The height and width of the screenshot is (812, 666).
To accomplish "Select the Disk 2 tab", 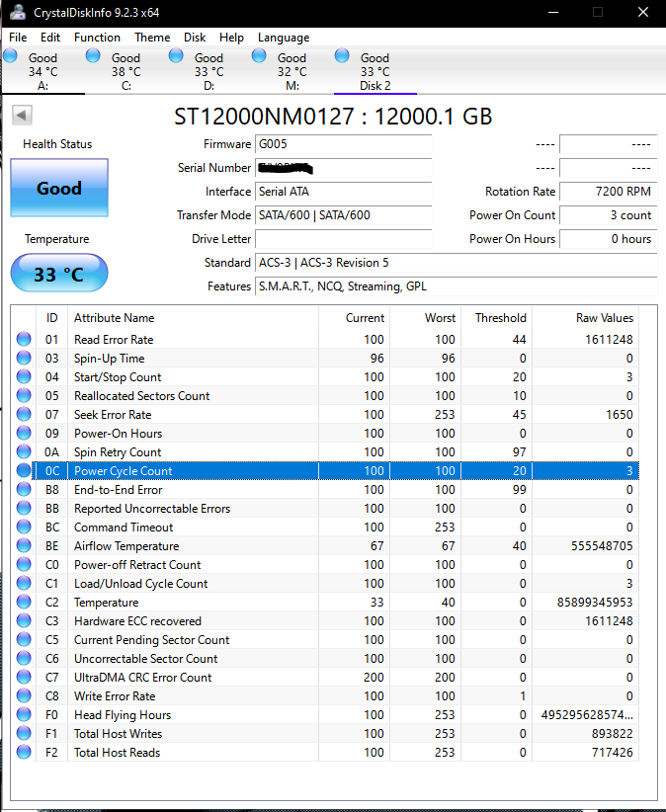I will coord(375,71).
